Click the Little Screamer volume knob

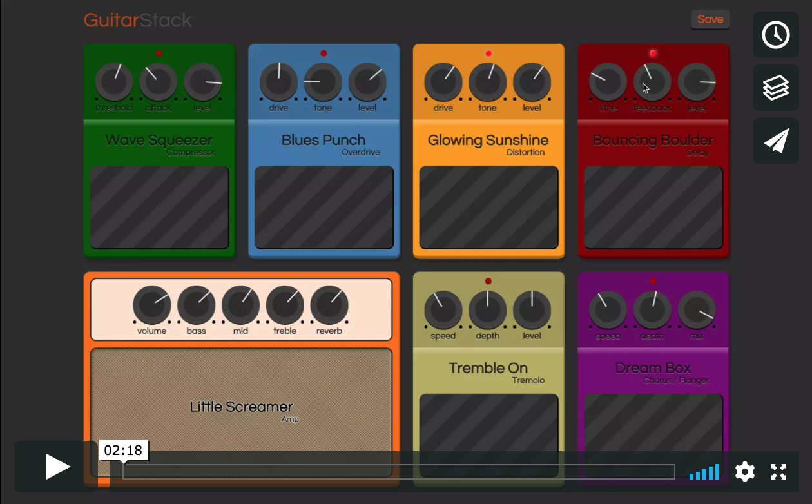coord(152,305)
